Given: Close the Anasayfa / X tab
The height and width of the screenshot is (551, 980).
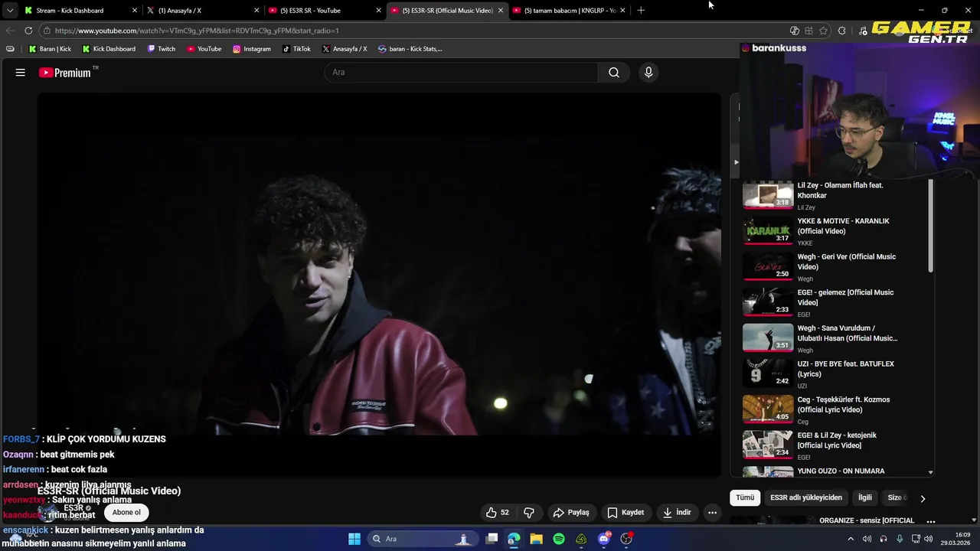Looking at the screenshot, I should [256, 11].
